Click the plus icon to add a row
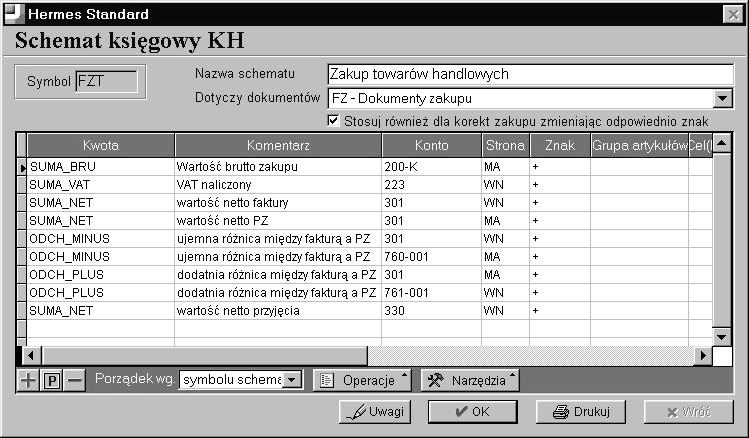 tap(28, 380)
